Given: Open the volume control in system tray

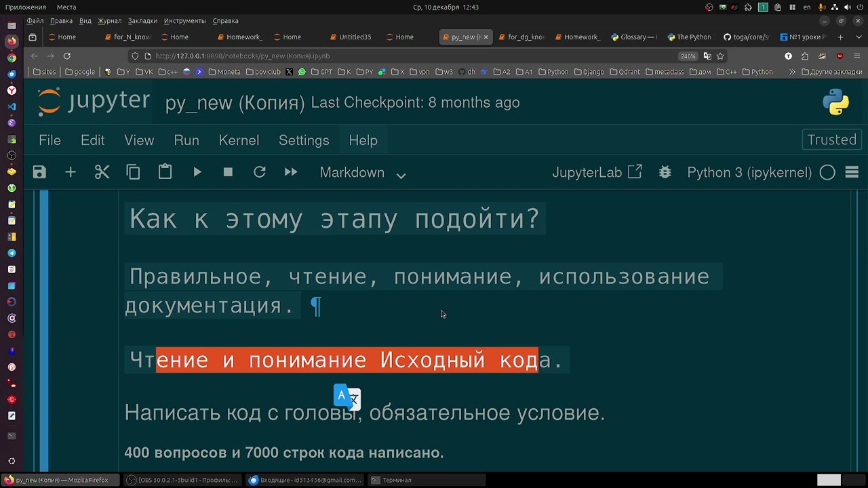Looking at the screenshot, I should point(848,7).
